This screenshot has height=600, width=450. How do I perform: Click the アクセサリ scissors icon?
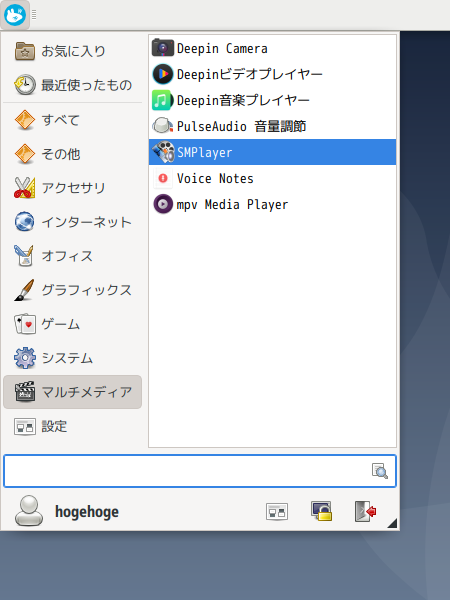(25, 188)
